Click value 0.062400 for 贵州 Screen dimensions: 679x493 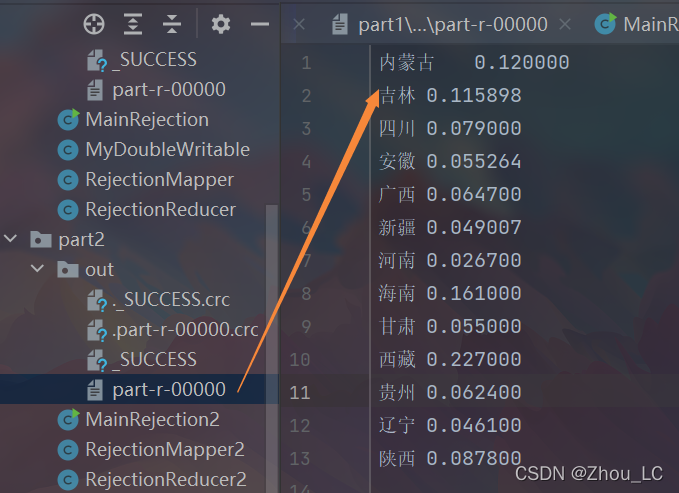[x=474, y=392]
